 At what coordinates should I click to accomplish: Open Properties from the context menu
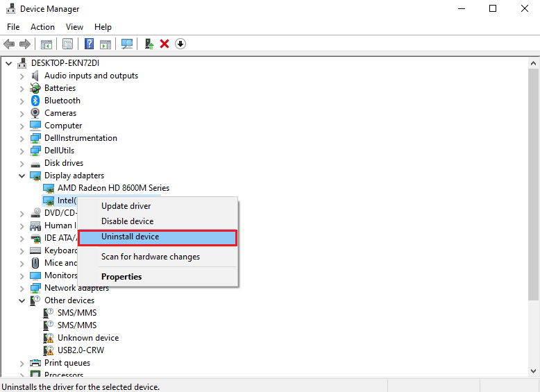pyautogui.click(x=158, y=277)
